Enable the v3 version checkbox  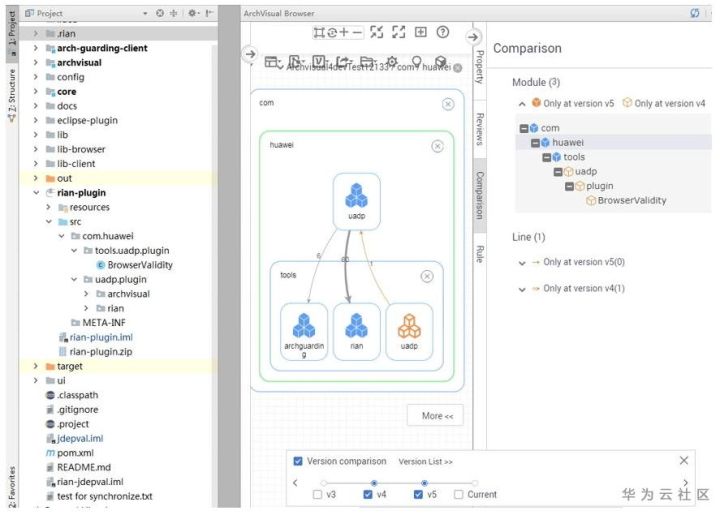pyautogui.click(x=317, y=494)
